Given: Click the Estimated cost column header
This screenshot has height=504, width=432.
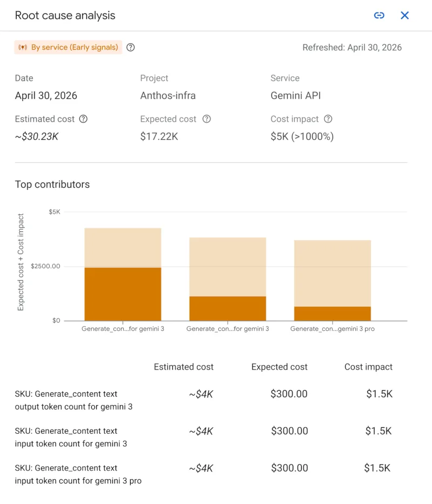Looking at the screenshot, I should tap(184, 367).
